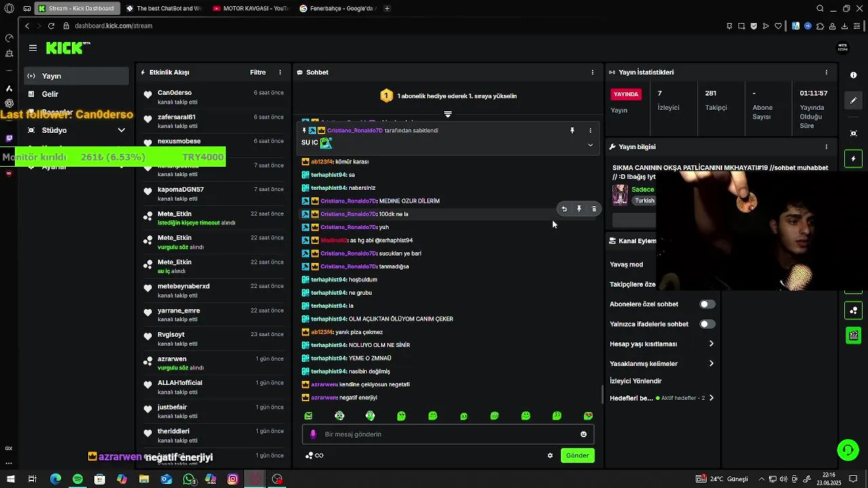Click the leaderboard rank 1 badge
Screen dimensions: 868x488
click(387, 96)
